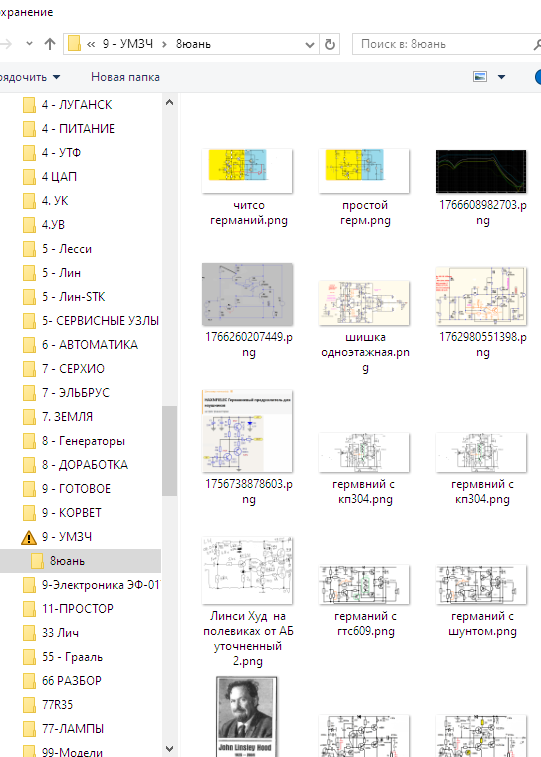Click the view mode thumbnail icon
Image resolution: width=541 pixels, height=757 pixels.
tap(480, 77)
